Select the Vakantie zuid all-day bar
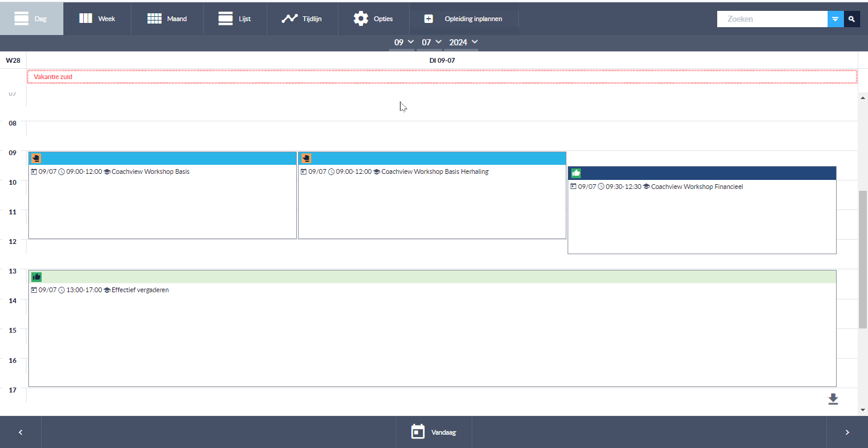The width and height of the screenshot is (868, 448). [x=442, y=77]
